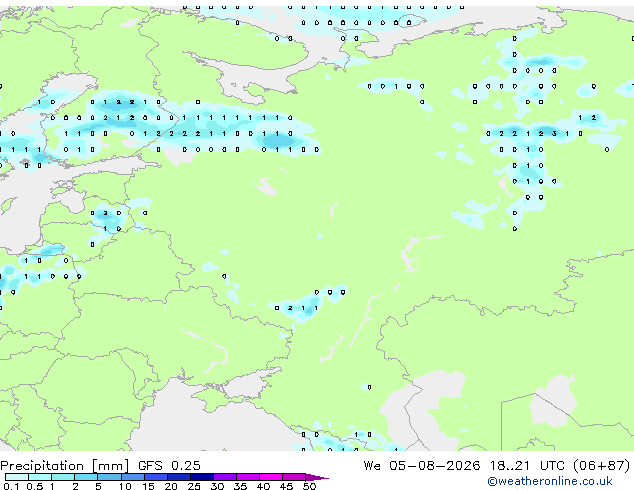Click the legend label '30'

coord(217,486)
